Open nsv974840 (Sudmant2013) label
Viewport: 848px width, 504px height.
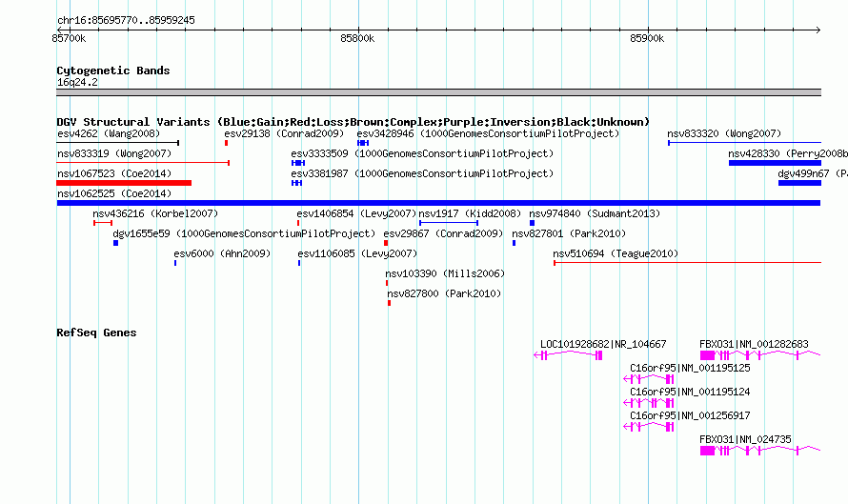click(595, 213)
